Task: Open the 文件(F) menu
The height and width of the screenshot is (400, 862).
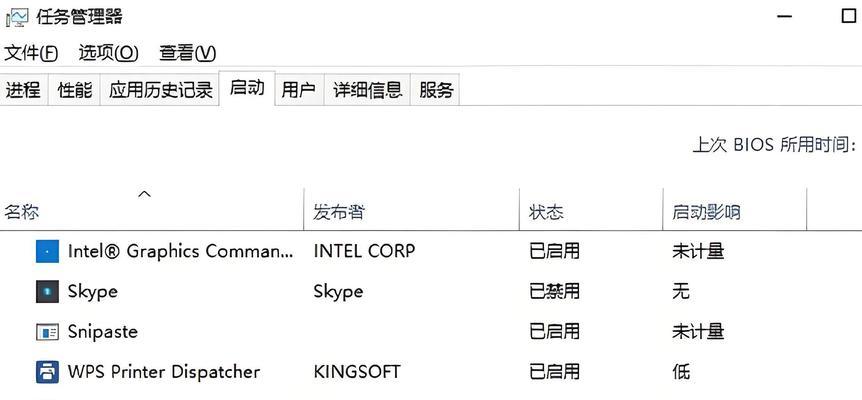Action: [x=31, y=53]
